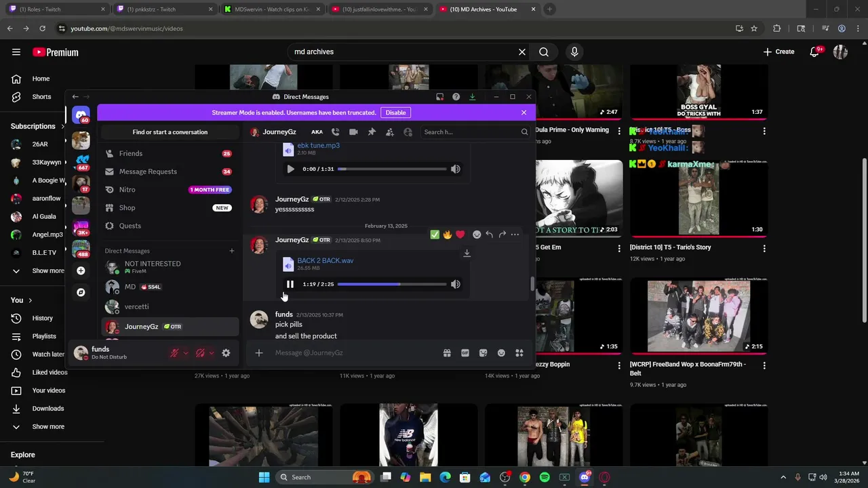The width and height of the screenshot is (868, 488).
Task: Open Shop in Discord sidebar
Action: pyautogui.click(x=170, y=207)
